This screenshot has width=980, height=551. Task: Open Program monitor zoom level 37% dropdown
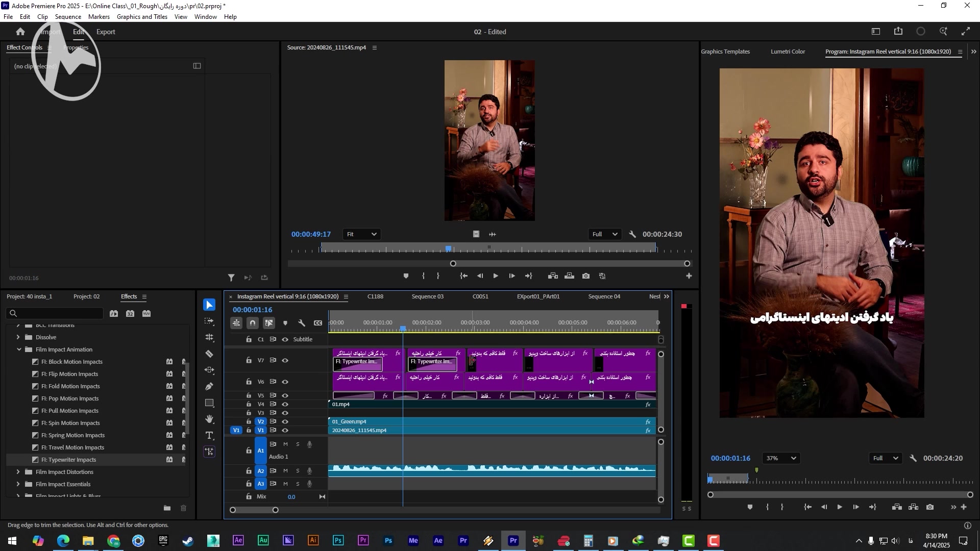coord(780,458)
